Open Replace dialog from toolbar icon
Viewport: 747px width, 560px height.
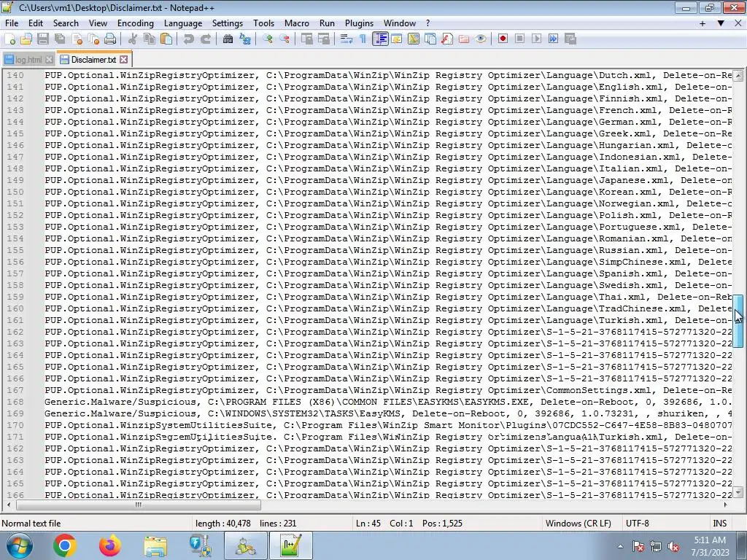pyautogui.click(x=245, y=39)
